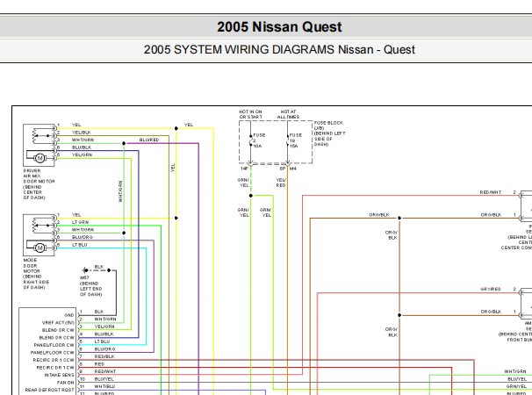Click the 'PANEL/FLOOR CW' terminal label
The image size is (532, 395).
(54, 345)
